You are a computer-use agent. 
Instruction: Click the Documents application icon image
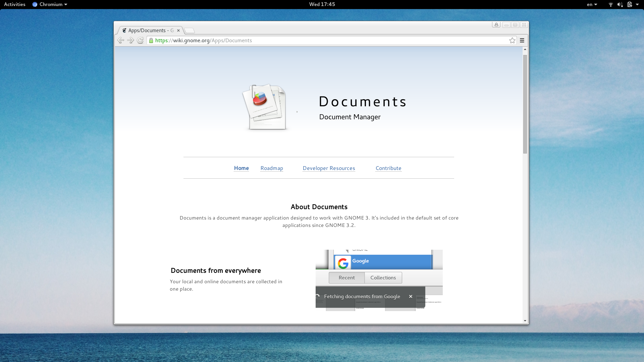tap(265, 107)
